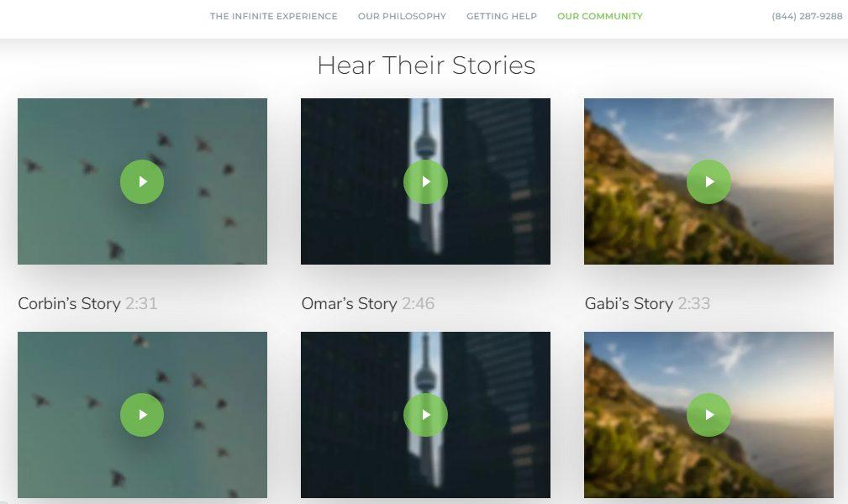Click the 2:46 duration label
Image resolution: width=848 pixels, height=504 pixels.
418,304
